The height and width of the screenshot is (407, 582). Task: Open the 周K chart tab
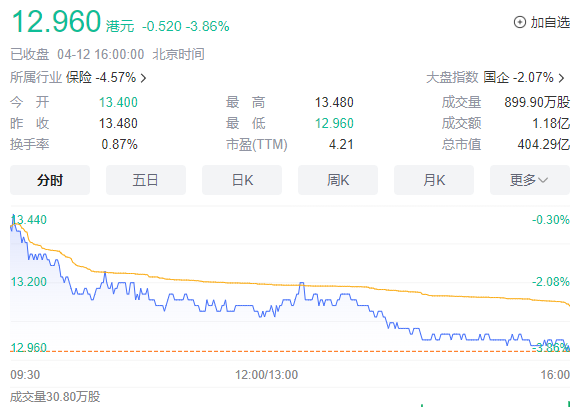[338, 180]
